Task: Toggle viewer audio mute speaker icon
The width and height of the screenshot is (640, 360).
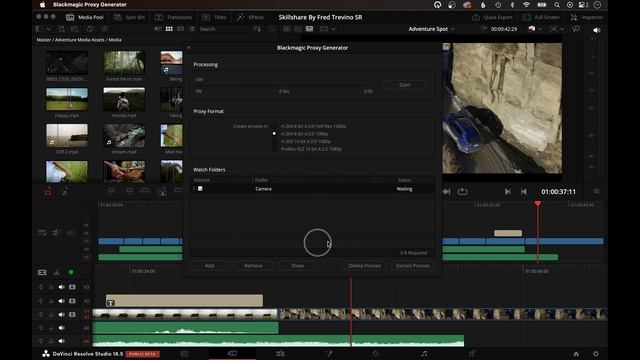Action: point(597,30)
